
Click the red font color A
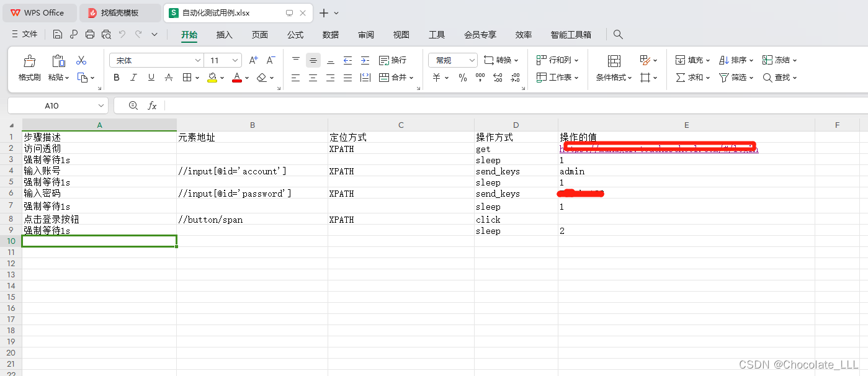click(x=236, y=78)
